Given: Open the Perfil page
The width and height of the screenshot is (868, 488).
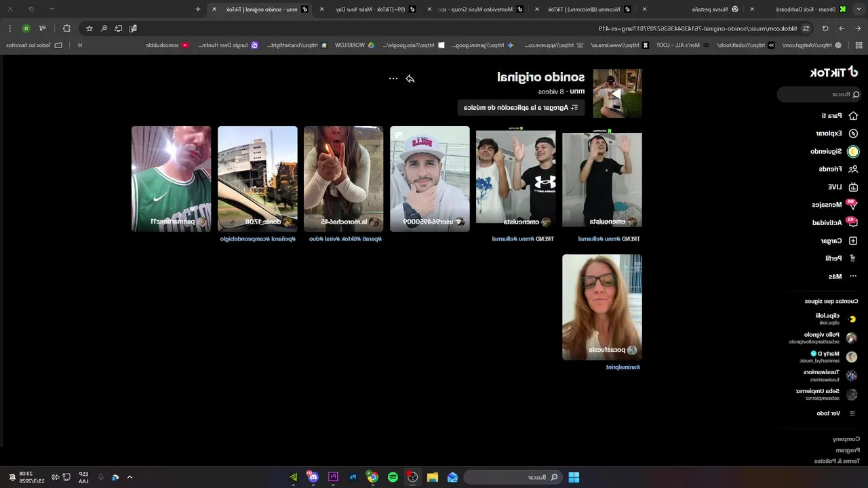Looking at the screenshot, I should [x=841, y=258].
